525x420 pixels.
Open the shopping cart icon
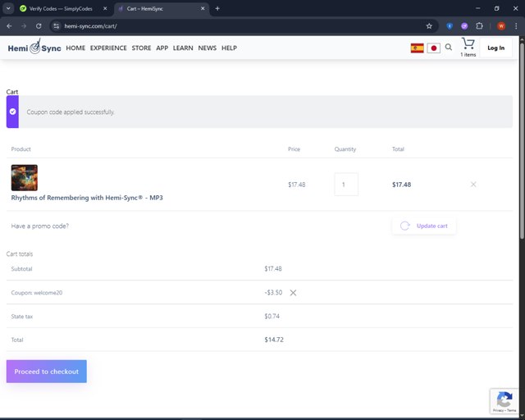click(x=468, y=43)
